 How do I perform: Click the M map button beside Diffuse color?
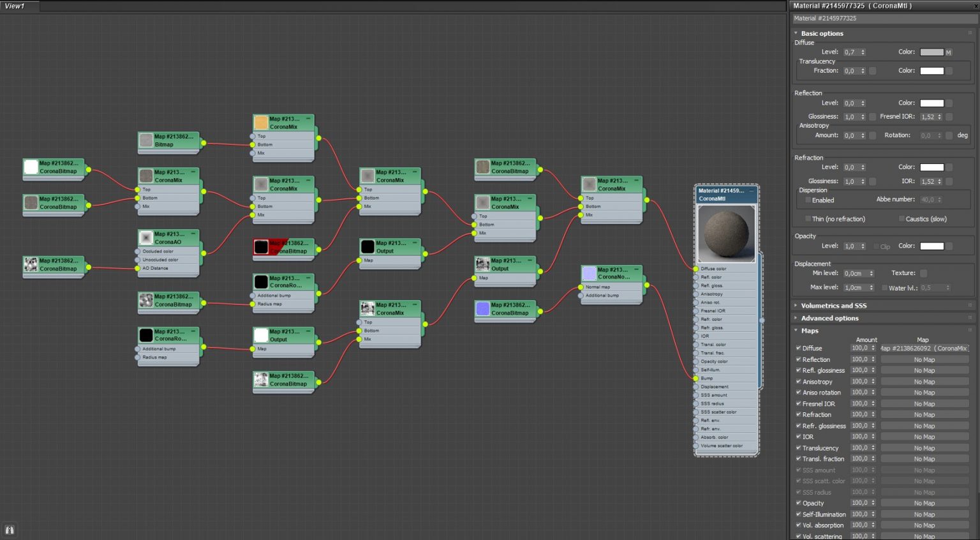coord(949,52)
